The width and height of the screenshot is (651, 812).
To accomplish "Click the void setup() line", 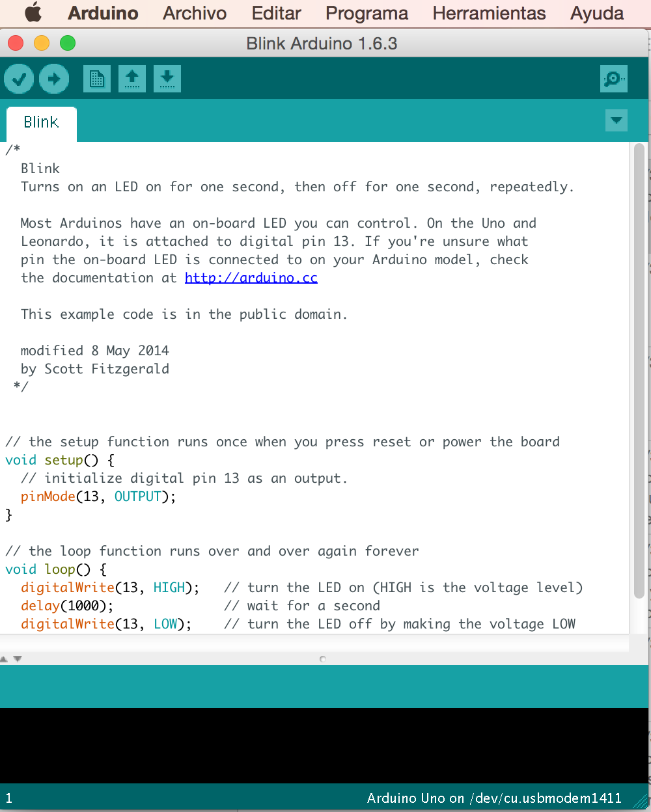I will click(x=60, y=460).
